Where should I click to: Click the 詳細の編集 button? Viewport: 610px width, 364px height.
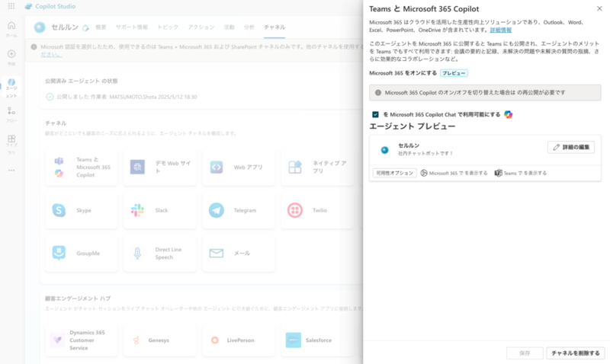point(571,147)
